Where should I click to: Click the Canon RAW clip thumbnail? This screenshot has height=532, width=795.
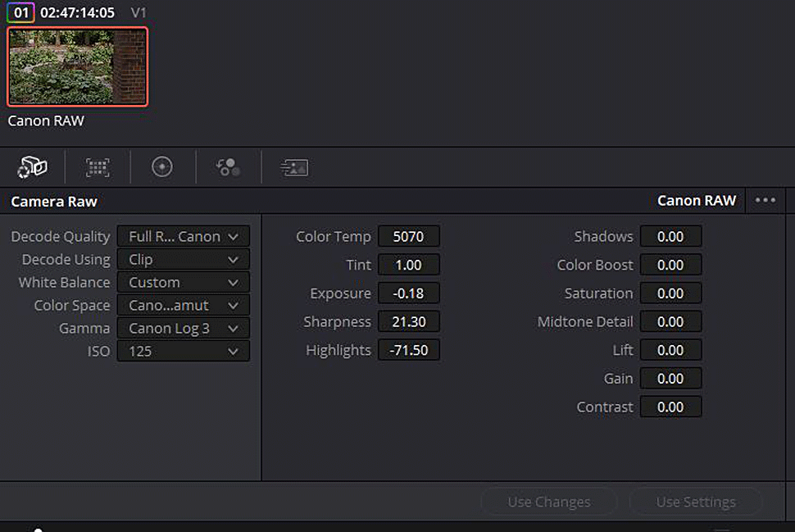[x=78, y=66]
